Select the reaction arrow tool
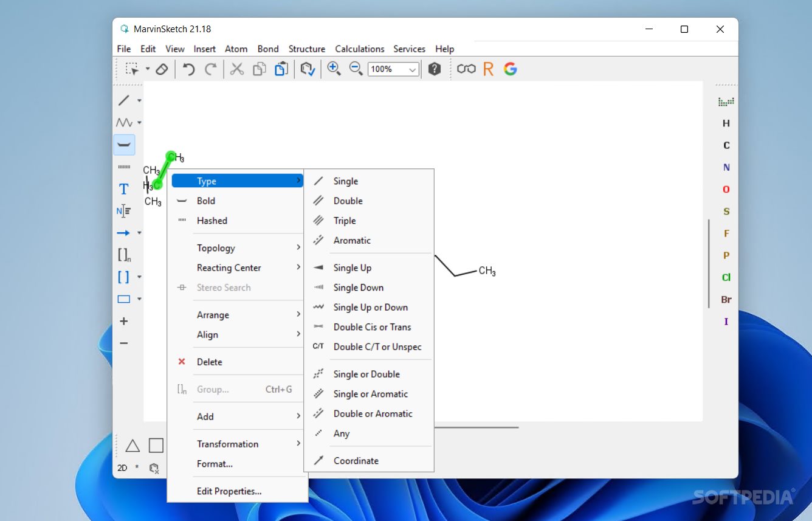 pos(123,233)
